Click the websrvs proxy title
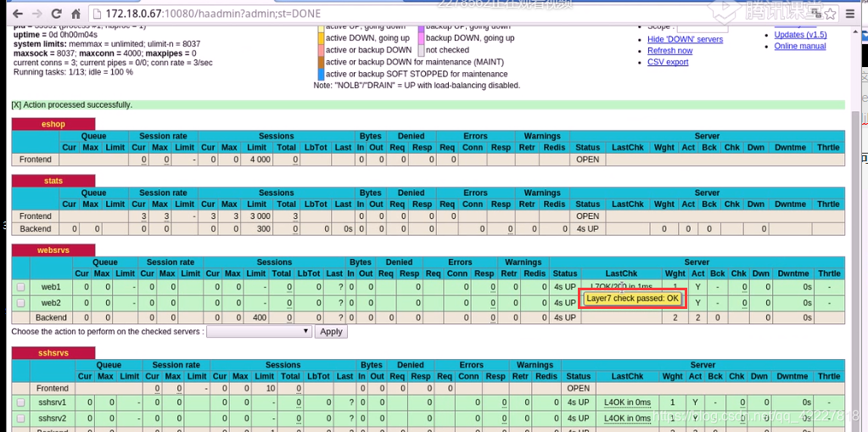Image resolution: width=868 pixels, height=432 pixels. (53, 250)
